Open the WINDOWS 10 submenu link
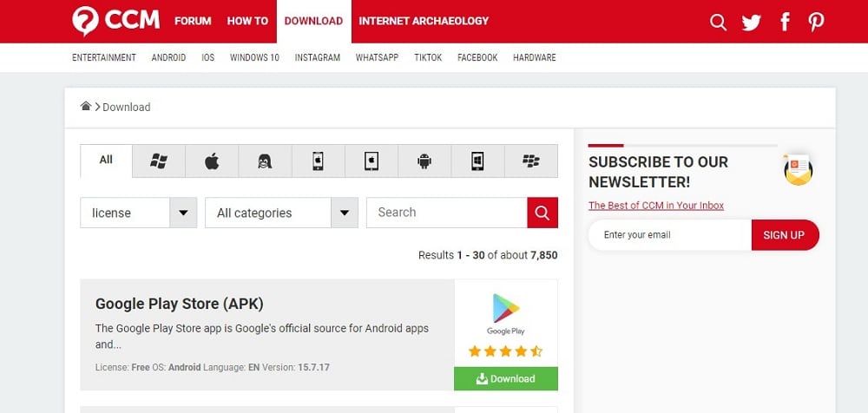Screen dimensions: 868x413 254,57
